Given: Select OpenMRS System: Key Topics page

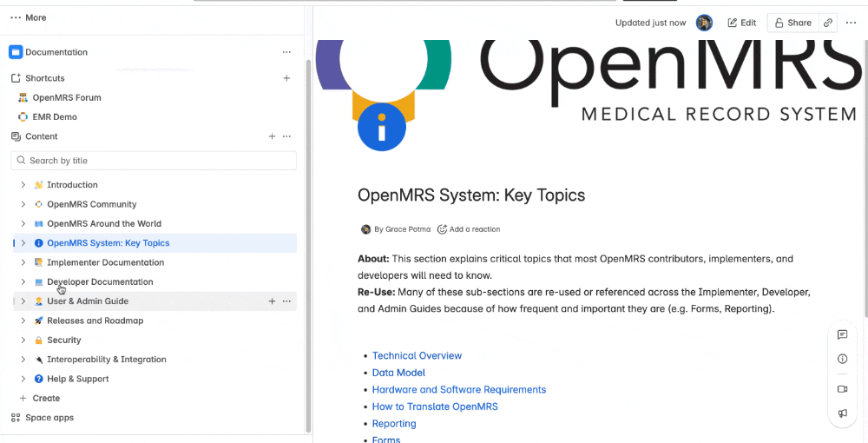Looking at the screenshot, I should coord(108,243).
